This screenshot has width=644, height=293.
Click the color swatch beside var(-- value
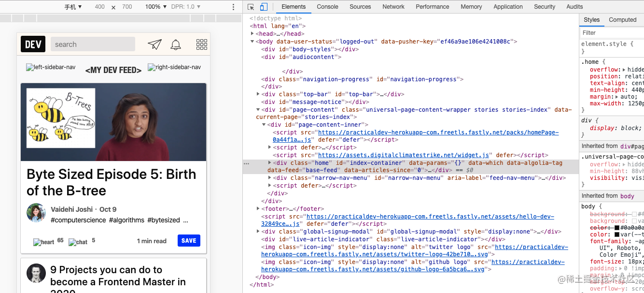point(617,234)
